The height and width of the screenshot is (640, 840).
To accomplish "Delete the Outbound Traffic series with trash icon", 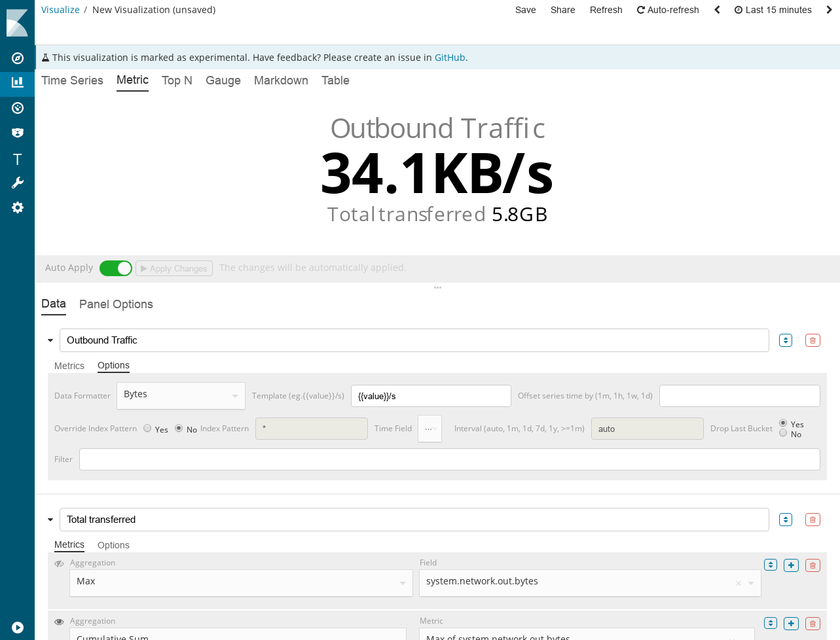I will 813,340.
